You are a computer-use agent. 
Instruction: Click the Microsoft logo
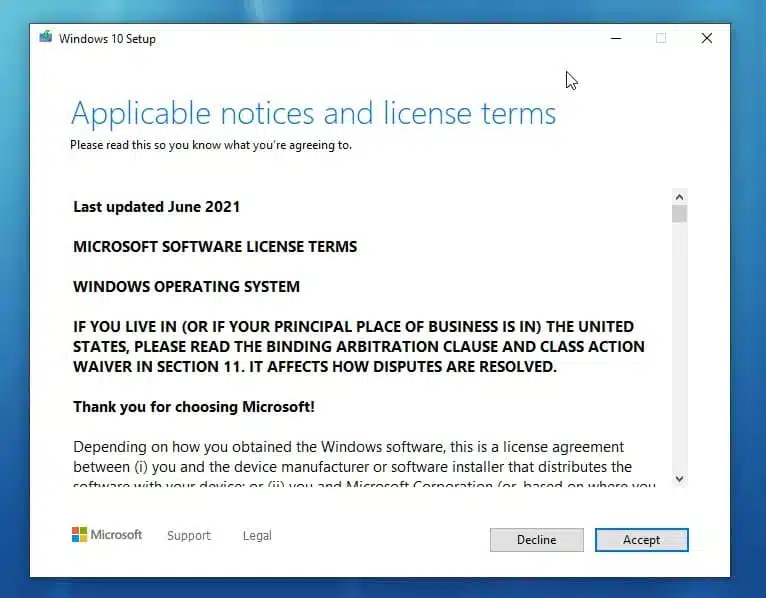point(107,534)
